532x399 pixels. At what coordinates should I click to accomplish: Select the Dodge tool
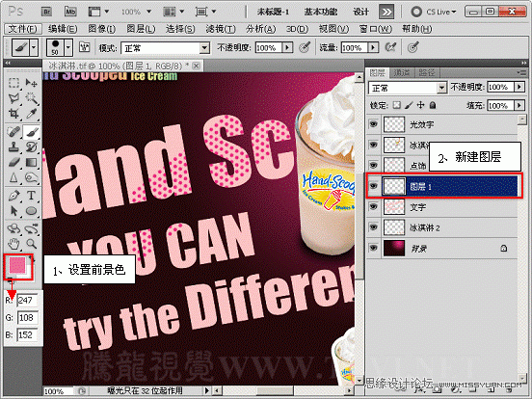click(31, 177)
